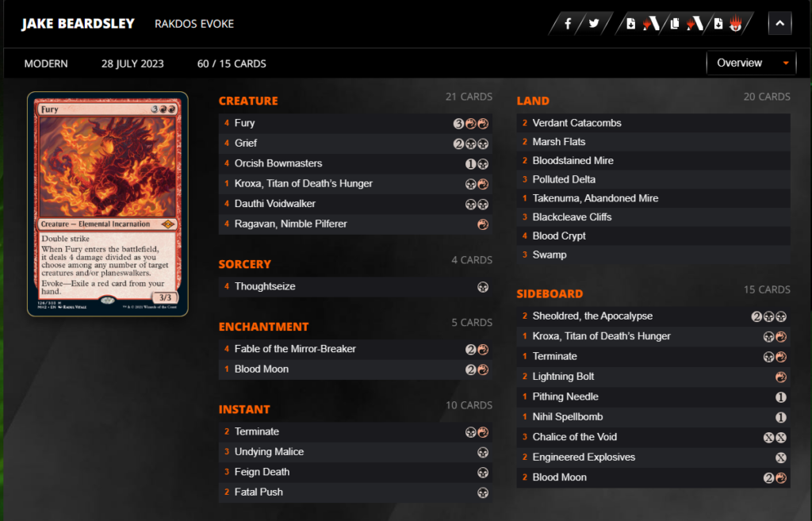Share the decklist on Twitter
The height and width of the screenshot is (521, 812).
(x=594, y=24)
